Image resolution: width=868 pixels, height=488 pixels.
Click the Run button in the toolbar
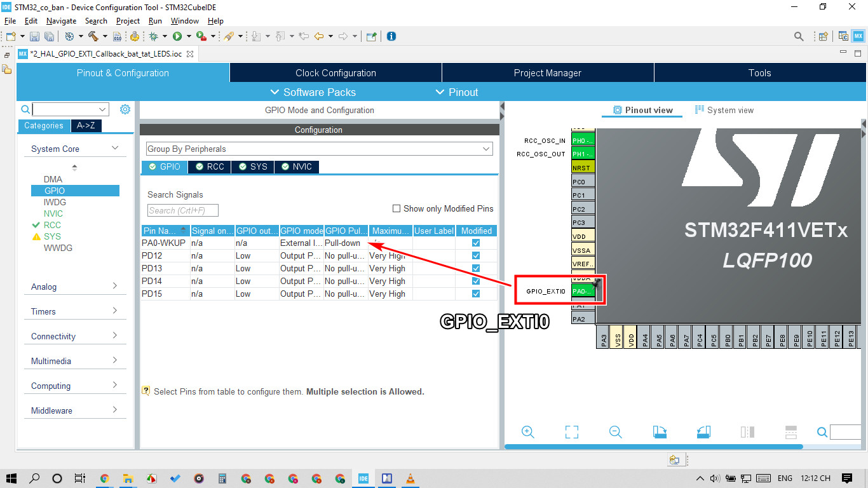177,36
